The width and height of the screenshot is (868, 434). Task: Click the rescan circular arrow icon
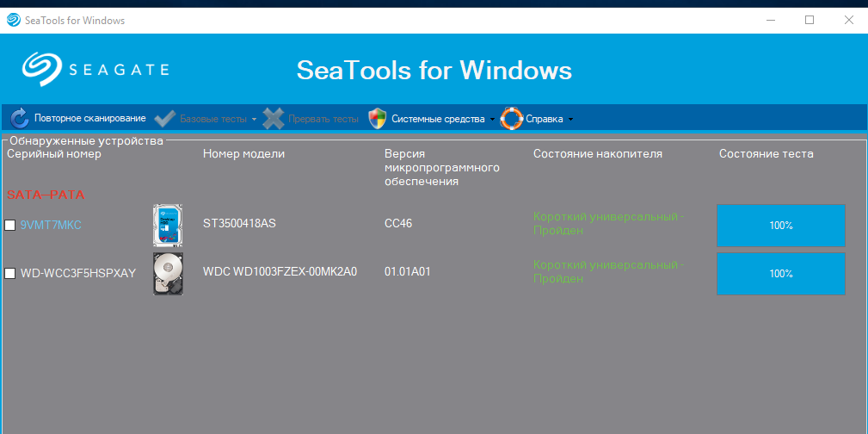tap(20, 119)
